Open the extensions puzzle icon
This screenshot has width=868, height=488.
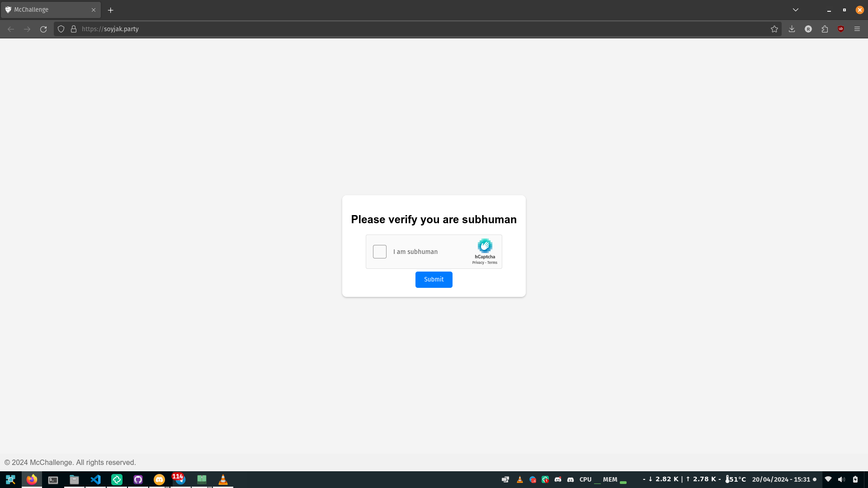825,29
